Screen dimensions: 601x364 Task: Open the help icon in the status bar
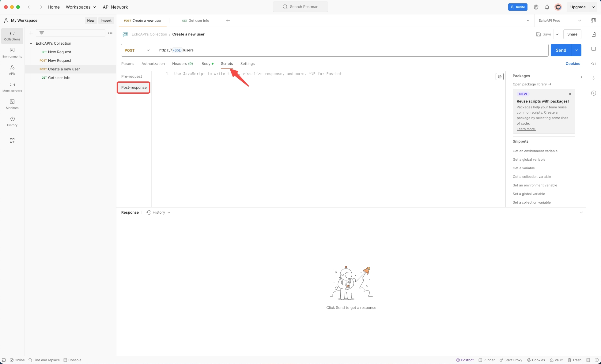[x=596, y=360]
